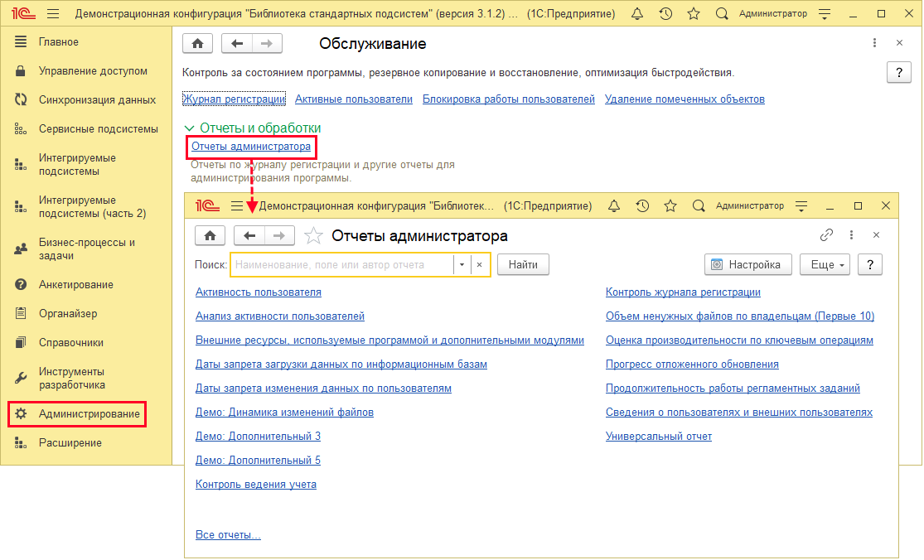924x560 pixels.
Task: Open Активность пользователя report
Action: [258, 292]
